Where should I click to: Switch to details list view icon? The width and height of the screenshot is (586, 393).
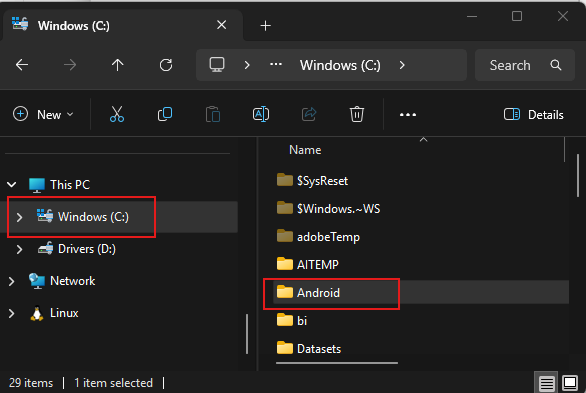point(546,383)
